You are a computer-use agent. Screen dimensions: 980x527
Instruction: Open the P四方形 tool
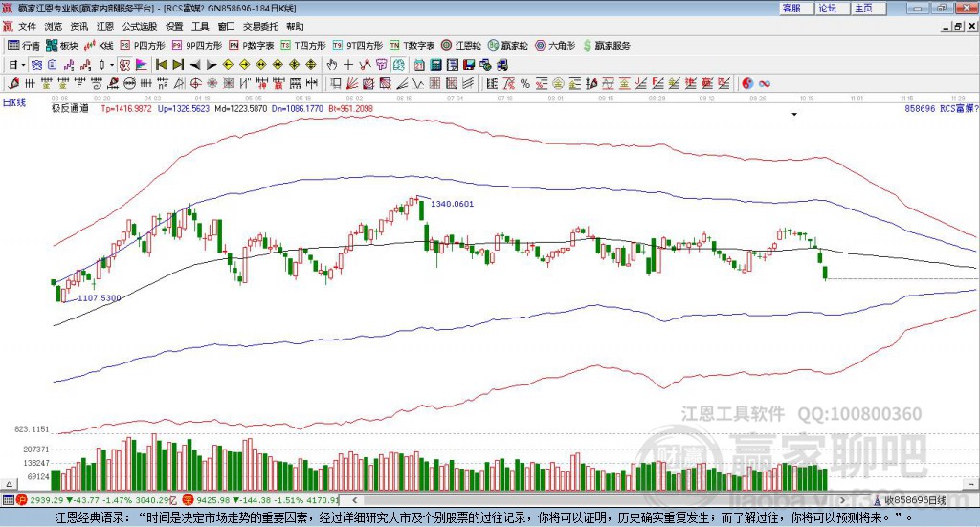[x=142, y=46]
